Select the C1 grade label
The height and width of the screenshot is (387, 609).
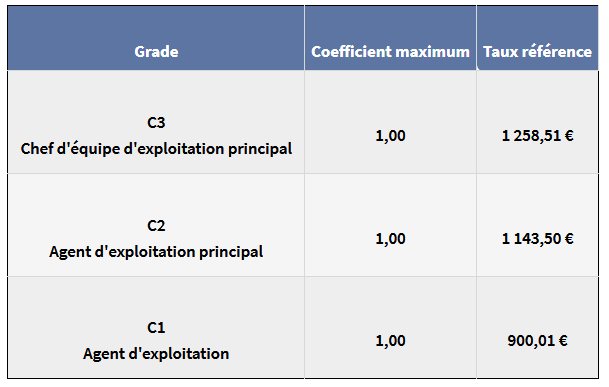click(x=156, y=328)
